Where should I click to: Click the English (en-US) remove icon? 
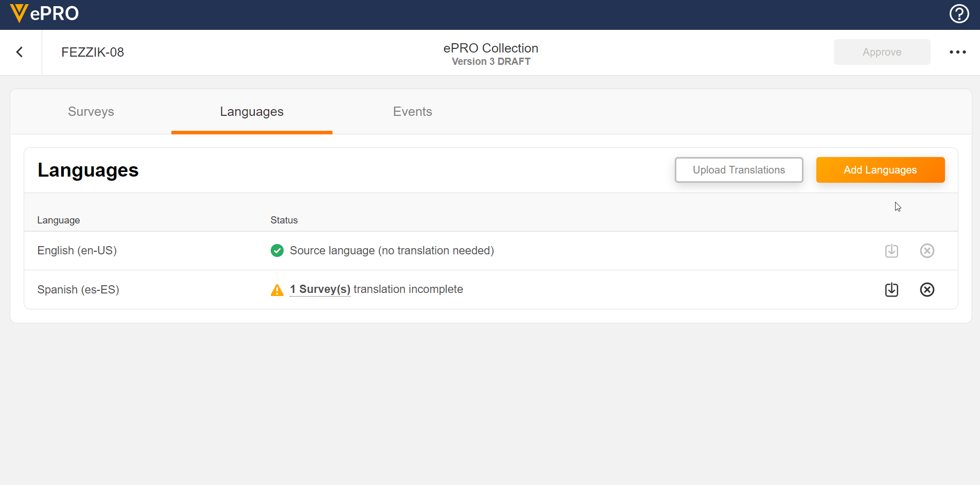[x=926, y=251]
